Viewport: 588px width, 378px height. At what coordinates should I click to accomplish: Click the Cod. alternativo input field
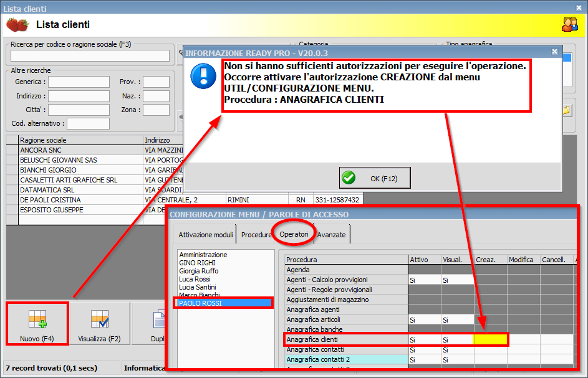89,123
